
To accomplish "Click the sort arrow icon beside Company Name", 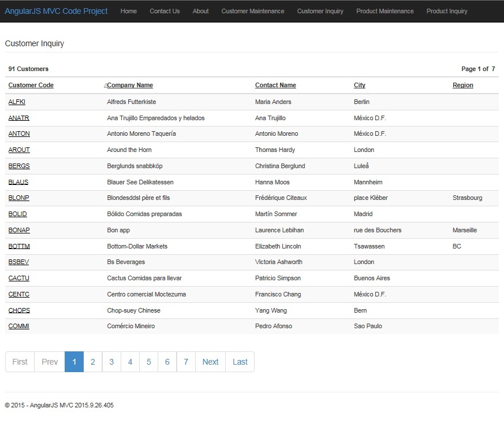I will [x=106, y=86].
